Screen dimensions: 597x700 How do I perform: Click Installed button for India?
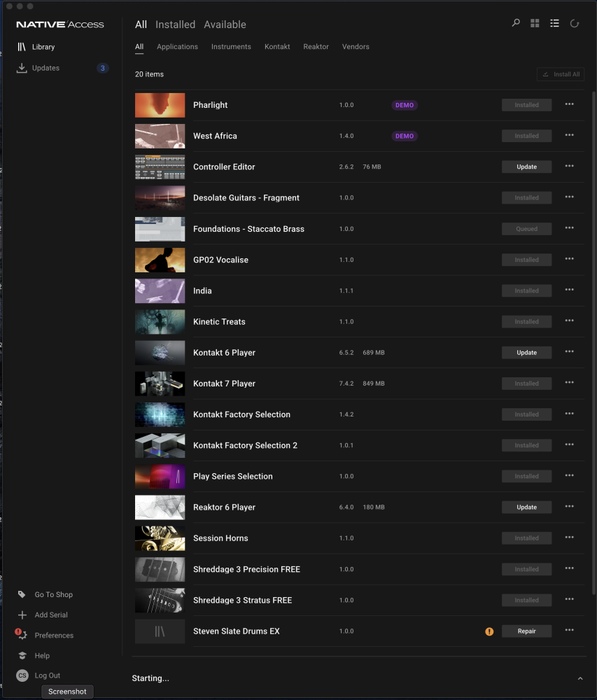click(x=526, y=291)
